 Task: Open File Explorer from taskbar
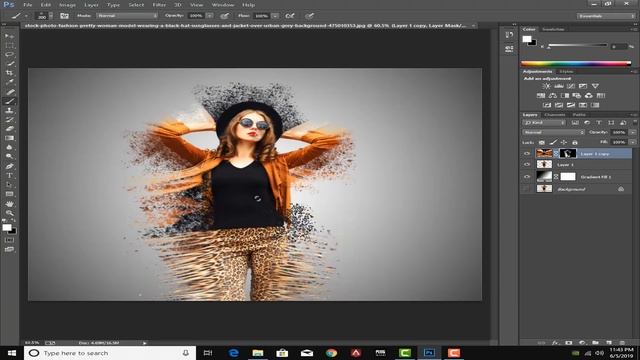[258, 353]
